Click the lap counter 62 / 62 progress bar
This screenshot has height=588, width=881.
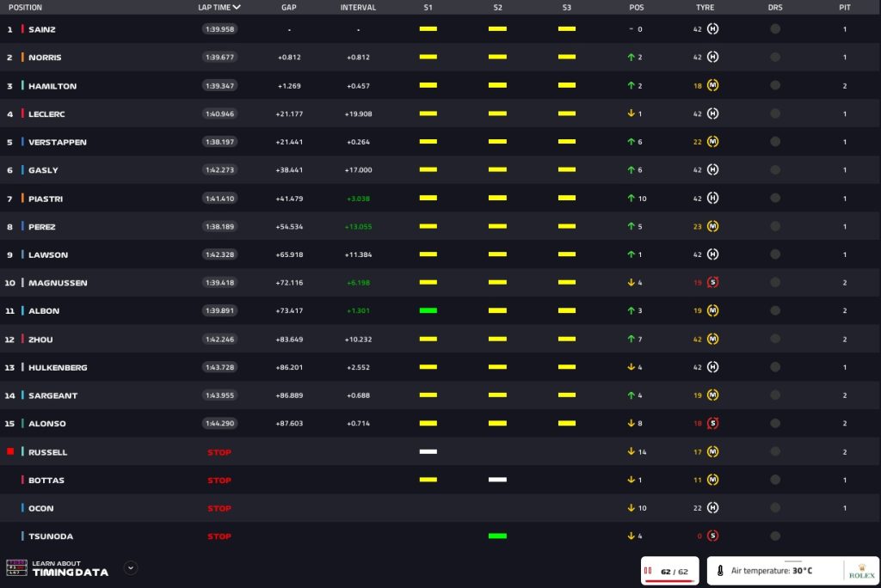pyautogui.click(x=670, y=580)
